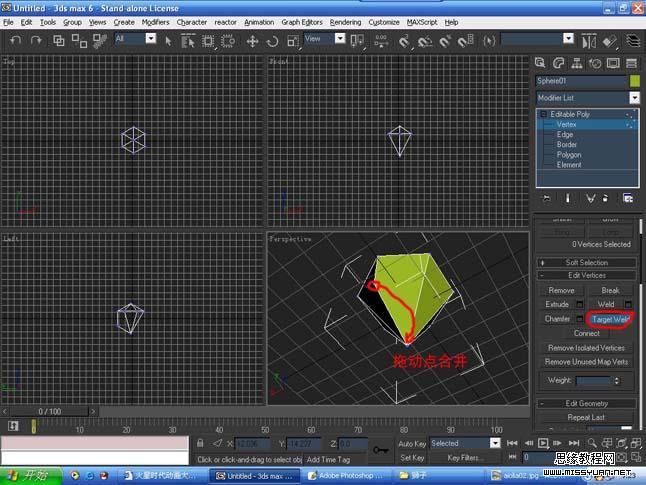The height and width of the screenshot is (485, 646).
Task: Select Border sub-object level in stack
Action: click(566, 144)
